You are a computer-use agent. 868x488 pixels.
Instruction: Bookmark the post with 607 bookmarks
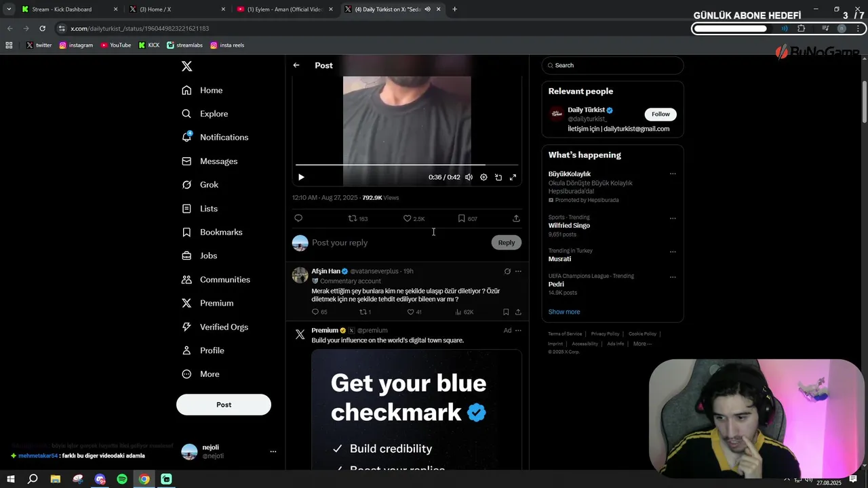click(467, 218)
